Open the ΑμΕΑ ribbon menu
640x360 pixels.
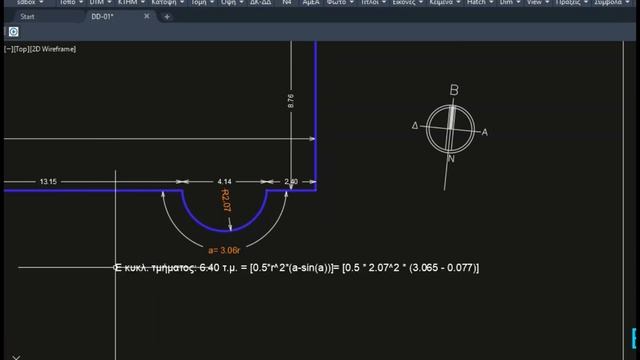tap(311, 2)
